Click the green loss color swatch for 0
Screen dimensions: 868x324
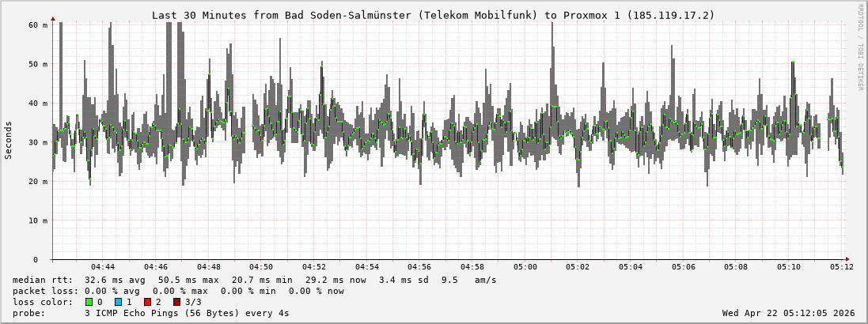click(x=89, y=302)
